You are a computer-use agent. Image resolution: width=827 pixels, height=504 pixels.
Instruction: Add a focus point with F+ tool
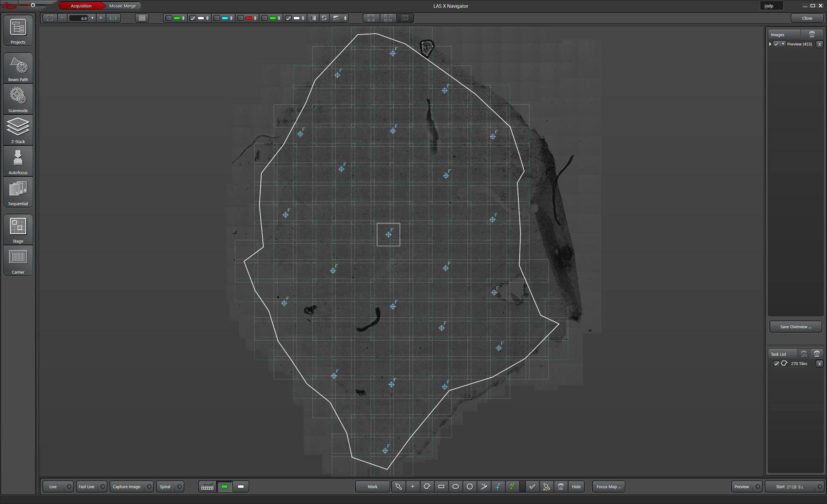(498, 487)
